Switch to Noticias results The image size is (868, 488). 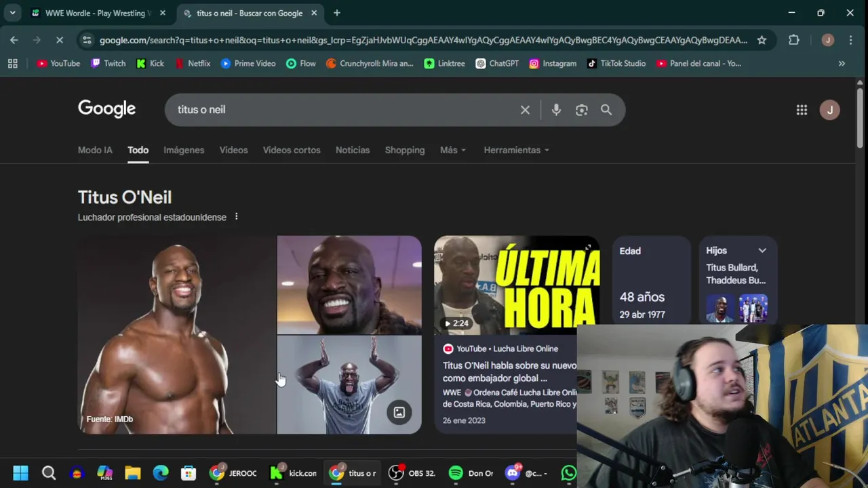(353, 150)
